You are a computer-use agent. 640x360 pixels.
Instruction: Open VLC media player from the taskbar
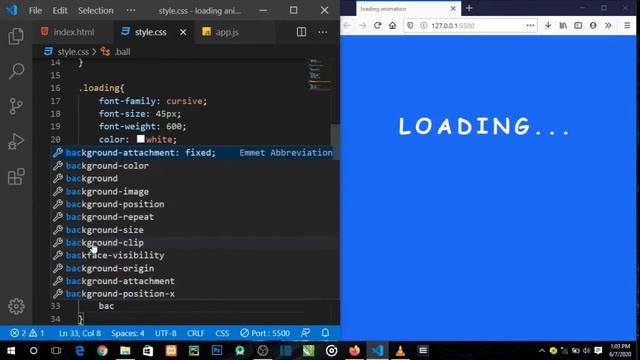[x=400, y=351]
